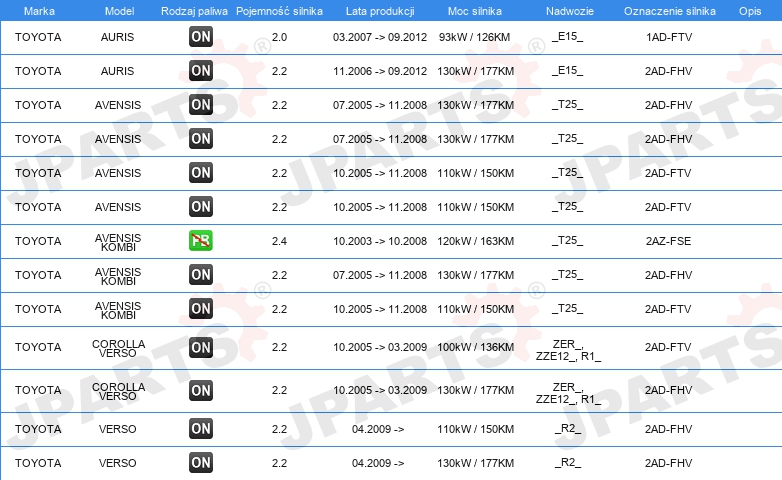Select engine code "1AD-FTV"

tap(669, 37)
